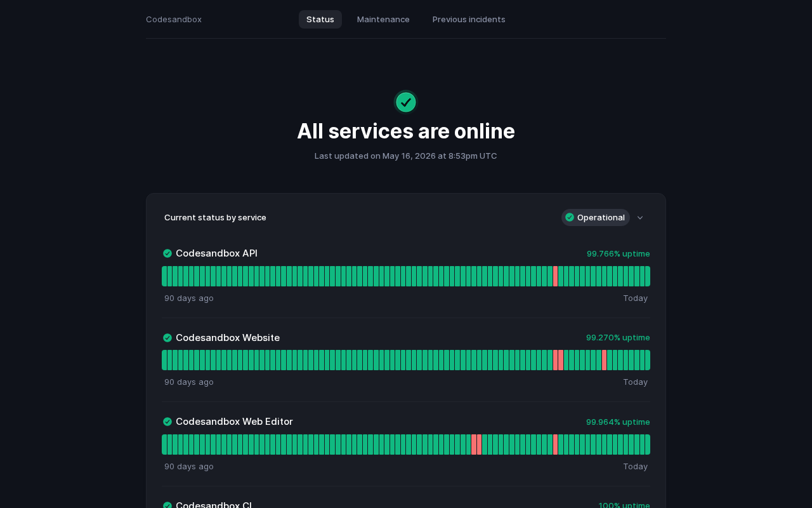Click the first of two adjacent red bars in Web Editor's timeline
The width and height of the screenshot is (812, 508).
click(x=474, y=444)
